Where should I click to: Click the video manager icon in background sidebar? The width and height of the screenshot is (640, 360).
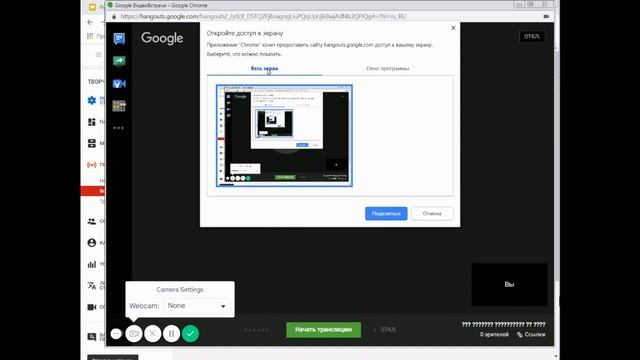(x=92, y=143)
